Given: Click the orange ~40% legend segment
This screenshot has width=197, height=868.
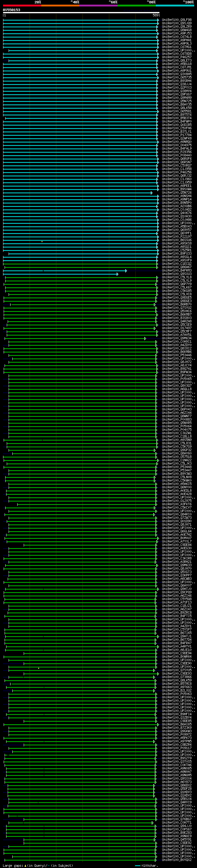Looking at the screenshot, I should [x=60, y=6].
